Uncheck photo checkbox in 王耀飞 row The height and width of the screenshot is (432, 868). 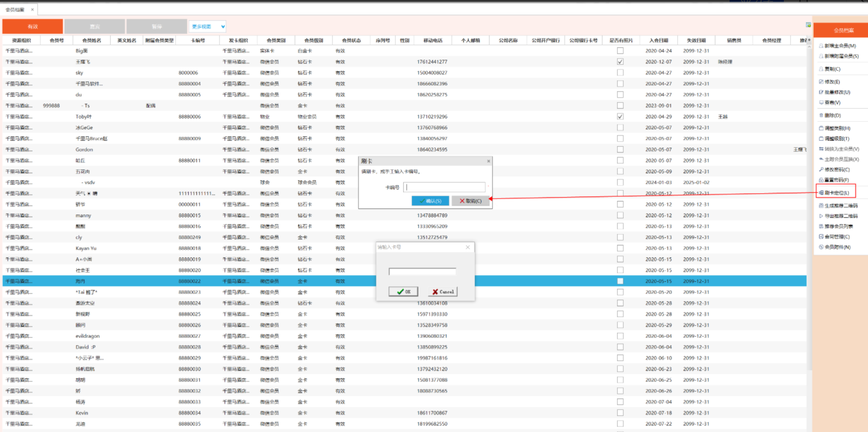click(x=620, y=62)
